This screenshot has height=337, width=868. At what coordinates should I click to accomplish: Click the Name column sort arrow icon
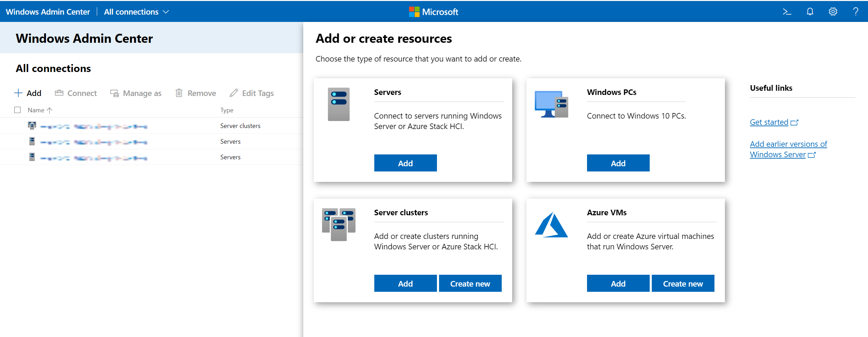(x=49, y=110)
